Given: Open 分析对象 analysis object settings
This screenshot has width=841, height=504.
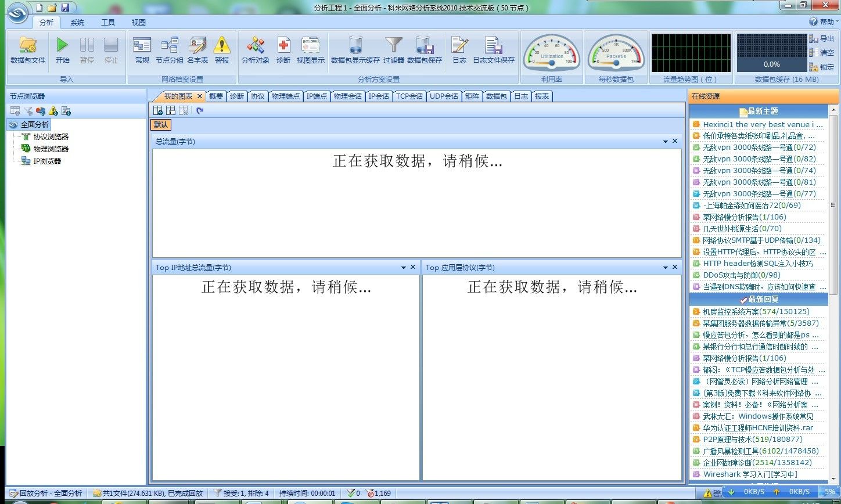Looking at the screenshot, I should click(256, 51).
